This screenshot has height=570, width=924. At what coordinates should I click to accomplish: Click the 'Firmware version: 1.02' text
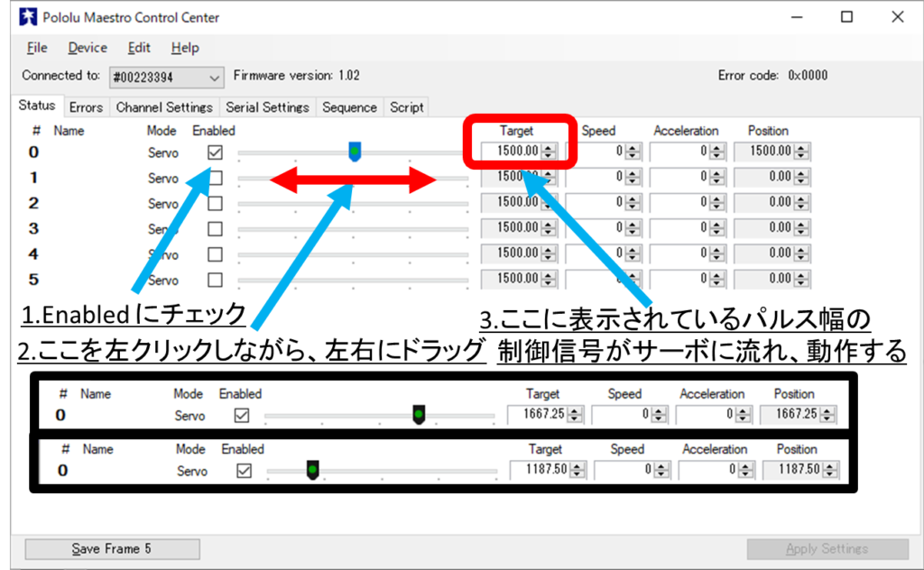click(x=296, y=76)
